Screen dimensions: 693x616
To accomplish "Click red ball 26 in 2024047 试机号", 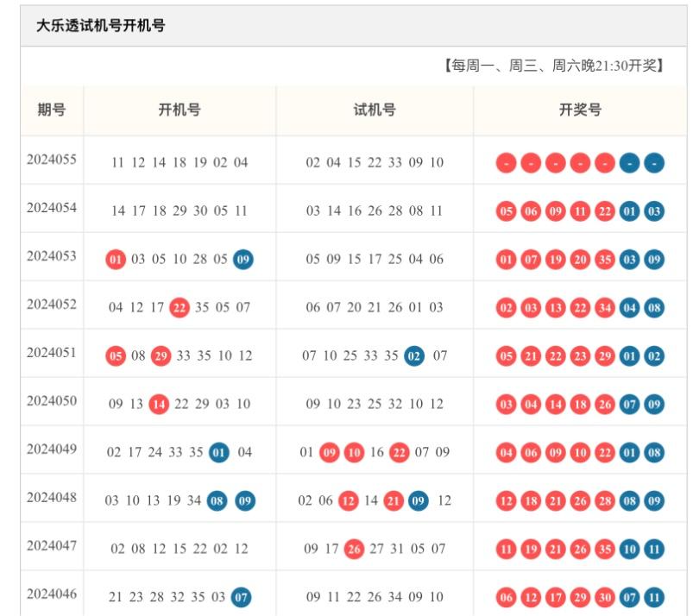I will [354, 550].
